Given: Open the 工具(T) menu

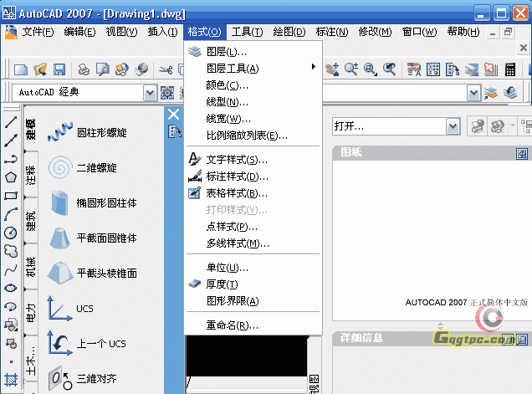Looking at the screenshot, I should tap(247, 32).
